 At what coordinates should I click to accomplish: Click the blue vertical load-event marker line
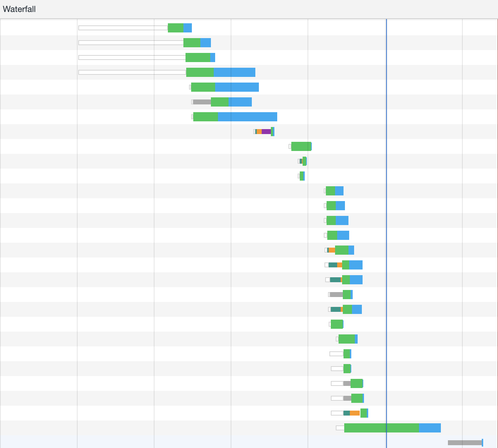point(387,233)
